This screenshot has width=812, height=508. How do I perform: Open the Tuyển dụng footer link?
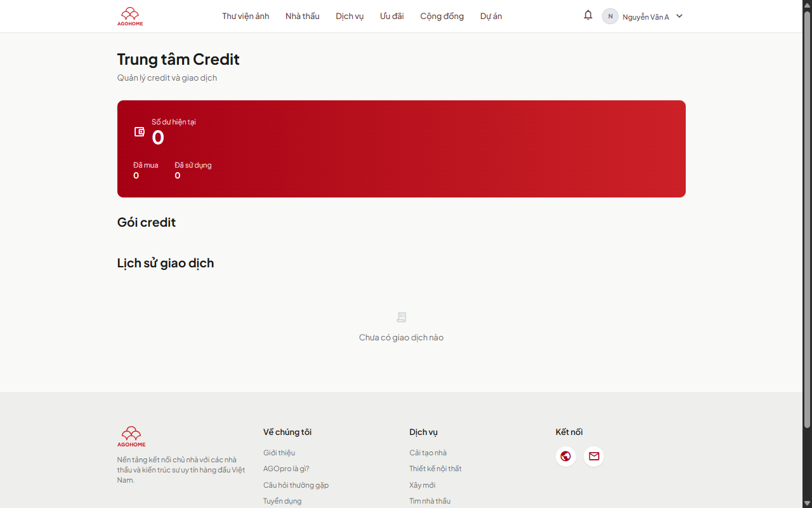(x=282, y=501)
